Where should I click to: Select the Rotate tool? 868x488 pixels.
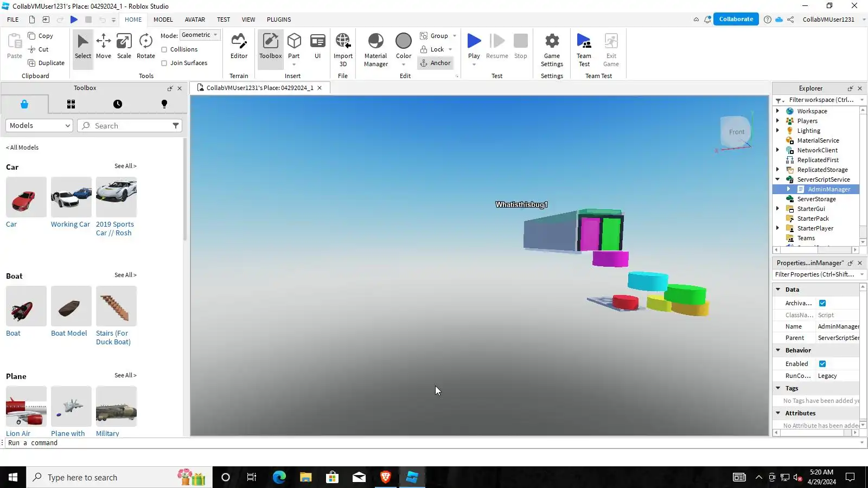(x=145, y=47)
